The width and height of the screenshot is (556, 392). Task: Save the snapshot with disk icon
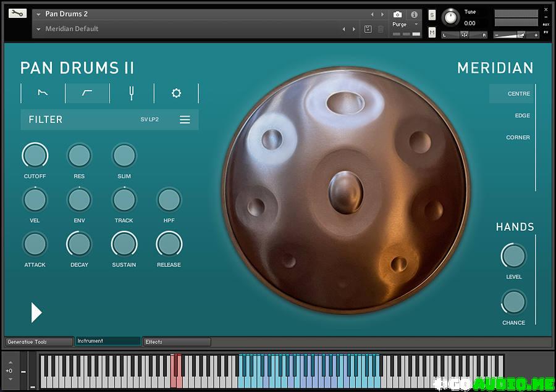(x=368, y=29)
